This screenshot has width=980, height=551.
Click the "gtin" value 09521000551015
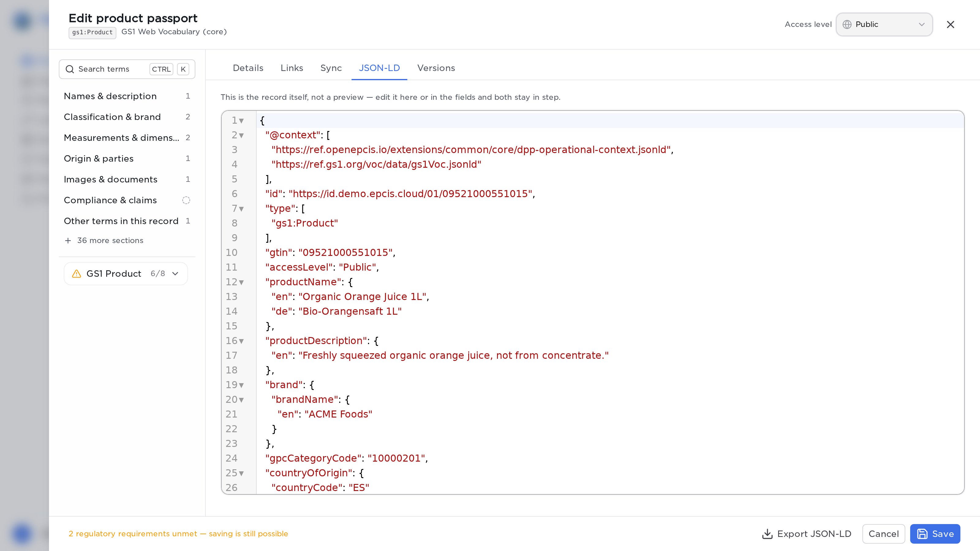(345, 253)
